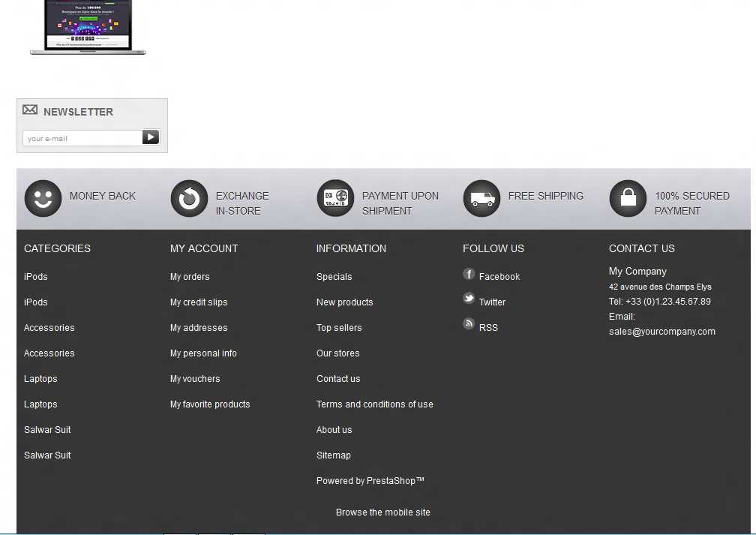Open the Sitemap link
756x535 pixels.
coord(334,455)
